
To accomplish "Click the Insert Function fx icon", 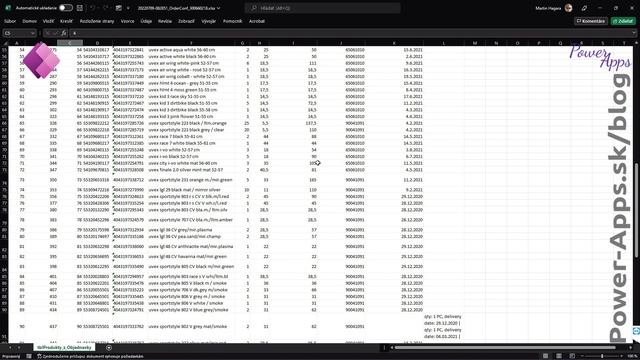I will point(64,33).
